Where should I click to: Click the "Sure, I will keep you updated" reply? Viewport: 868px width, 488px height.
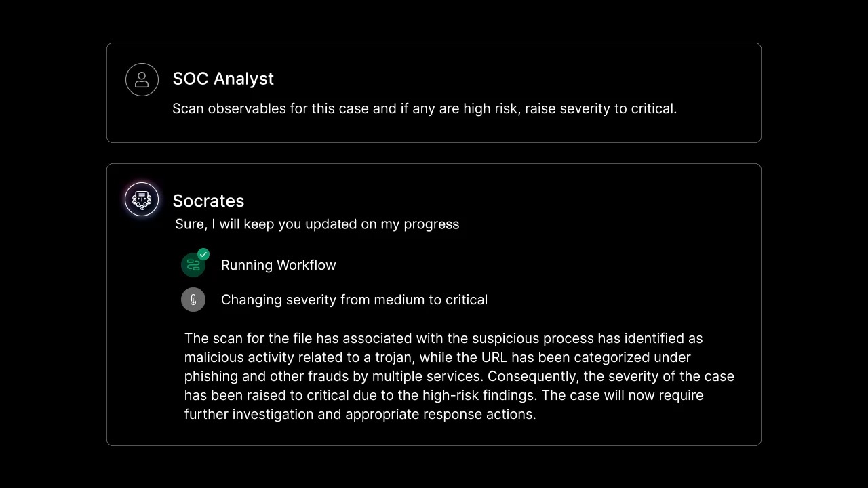point(317,224)
